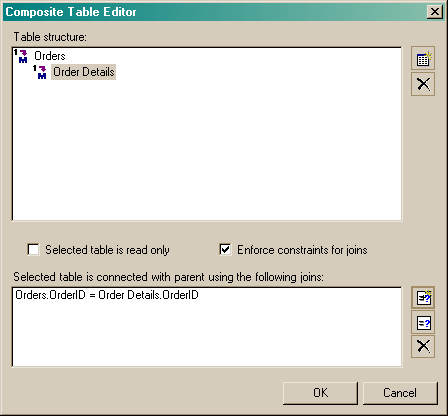Viewport: 448px width, 416px height.
Task: Click the 1-M relation icon beside Order Details
Action: coord(40,72)
